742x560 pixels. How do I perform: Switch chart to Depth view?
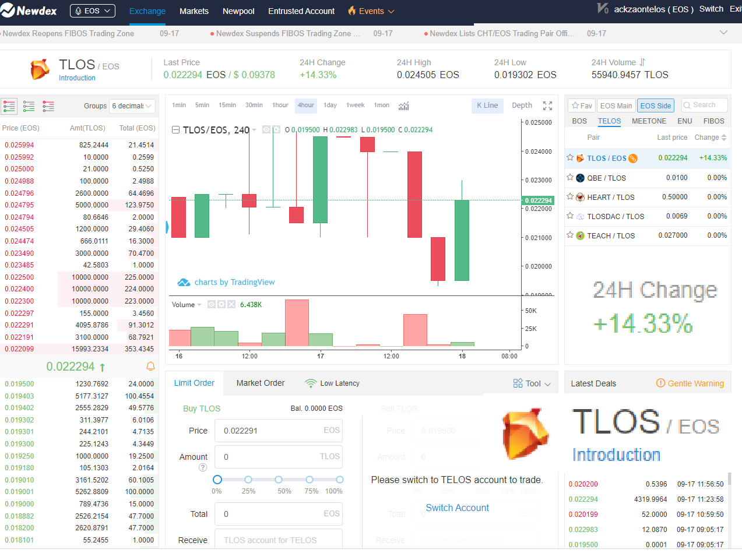pyautogui.click(x=522, y=105)
